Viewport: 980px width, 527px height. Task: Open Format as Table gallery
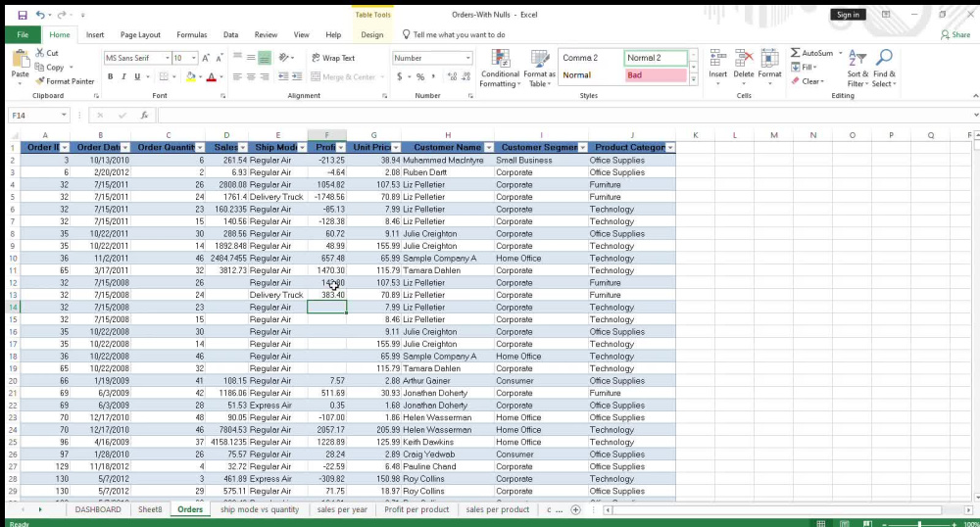pos(539,68)
